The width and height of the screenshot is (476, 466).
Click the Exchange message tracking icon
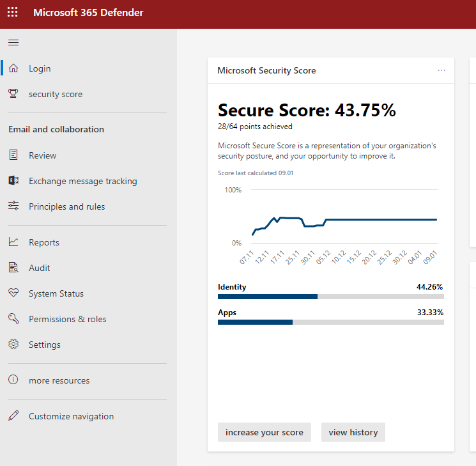(x=13, y=181)
